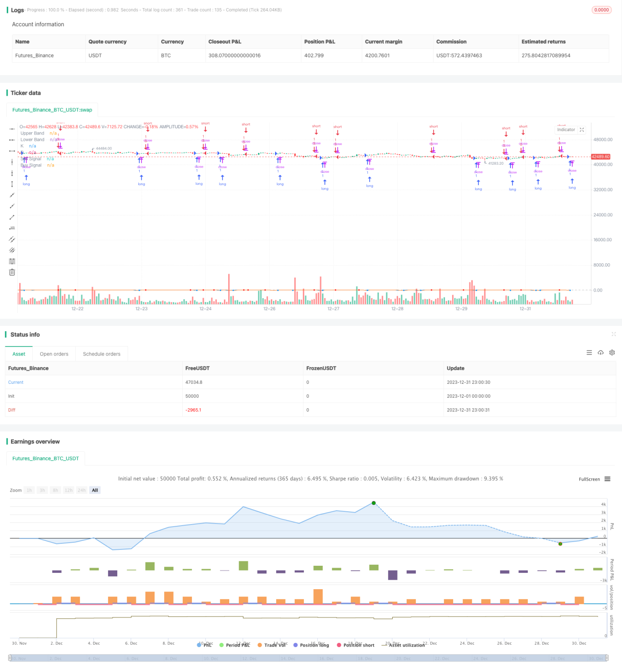Open the list menu icon in Status info
The image size is (622, 672).
pyautogui.click(x=589, y=353)
